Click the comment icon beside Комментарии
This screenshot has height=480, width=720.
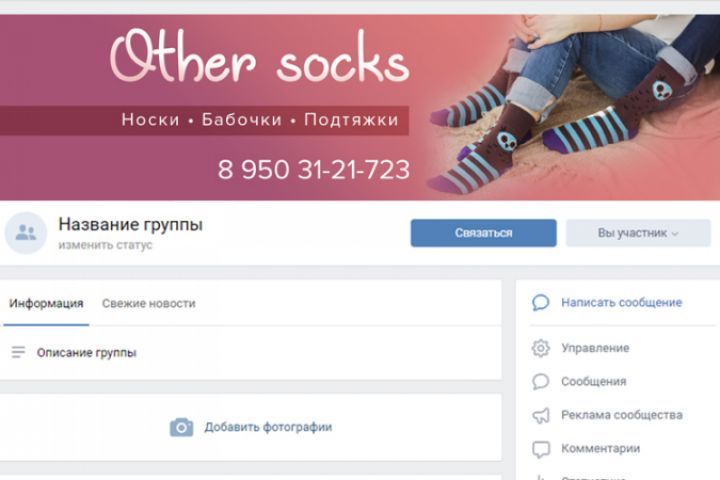(x=540, y=449)
